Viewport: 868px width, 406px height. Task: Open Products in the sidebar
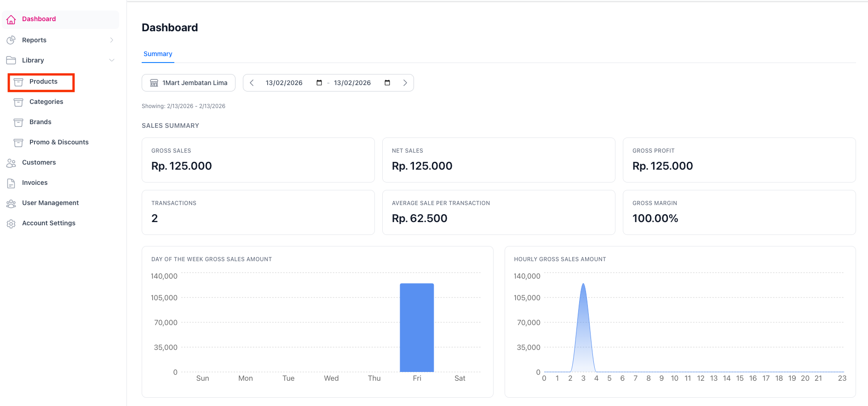(x=43, y=82)
